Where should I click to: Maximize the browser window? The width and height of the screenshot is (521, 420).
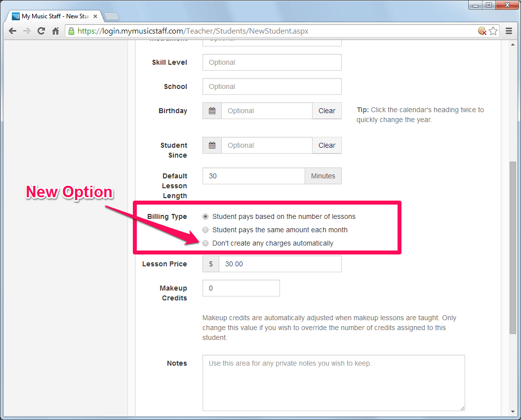489,5
